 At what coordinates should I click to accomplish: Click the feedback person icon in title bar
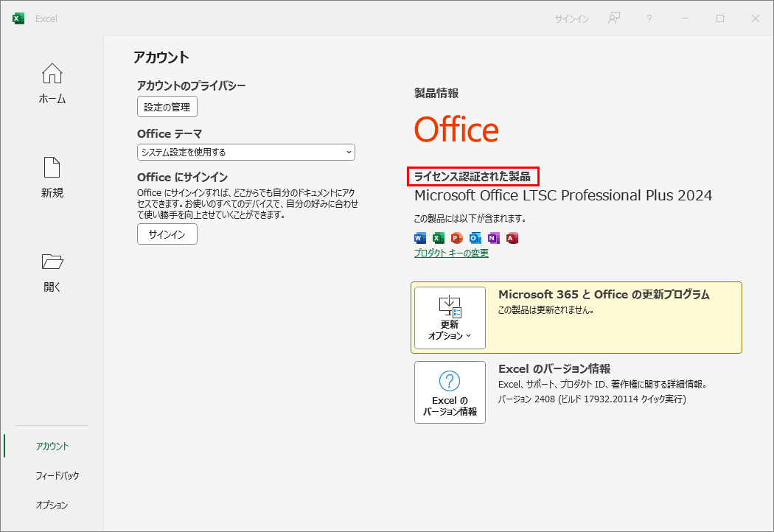coord(613,18)
